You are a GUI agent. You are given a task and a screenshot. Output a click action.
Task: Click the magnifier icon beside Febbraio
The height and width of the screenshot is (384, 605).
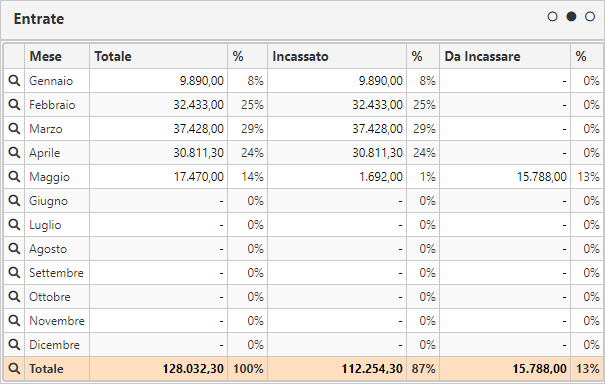coord(14,105)
